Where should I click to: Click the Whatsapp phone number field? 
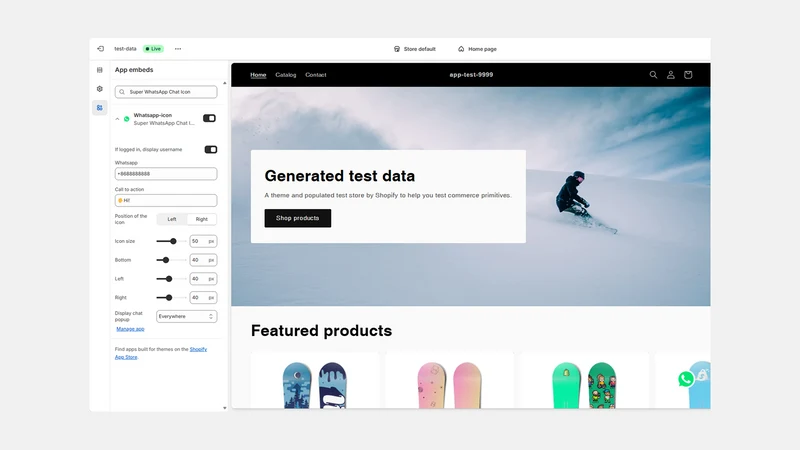(166, 174)
